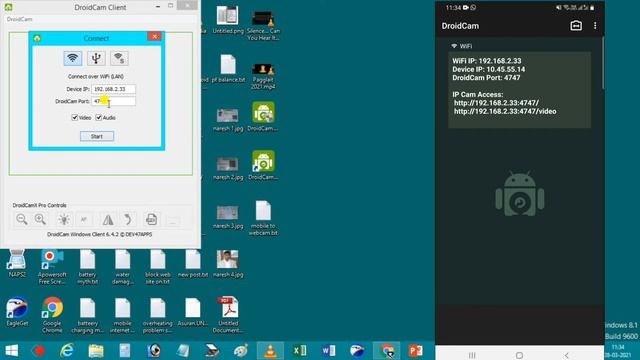Select the Untitled Document PDF file

[x=228, y=315]
